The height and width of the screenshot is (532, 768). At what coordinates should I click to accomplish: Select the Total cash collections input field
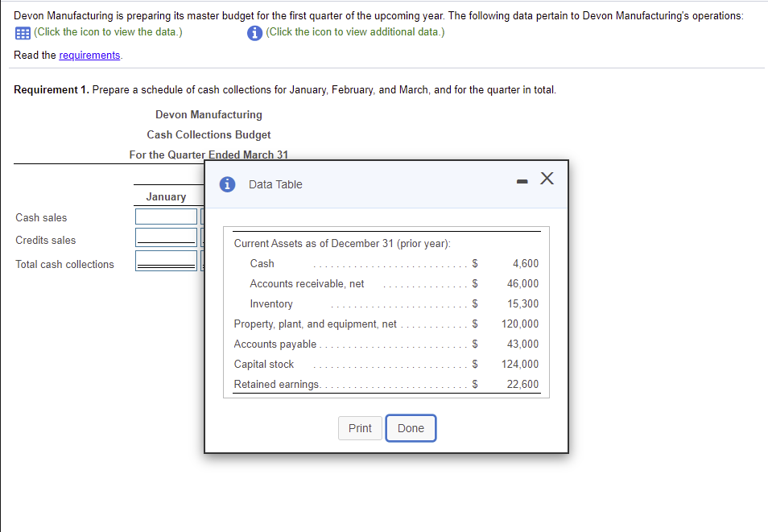click(x=166, y=260)
